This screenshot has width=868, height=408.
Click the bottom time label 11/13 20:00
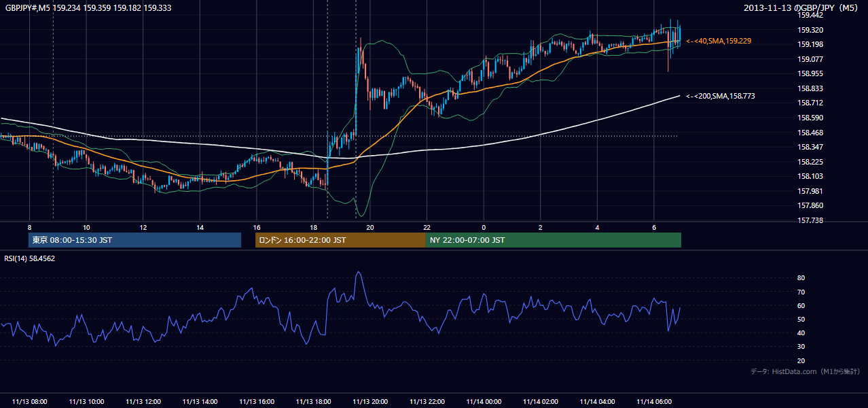tap(370, 402)
